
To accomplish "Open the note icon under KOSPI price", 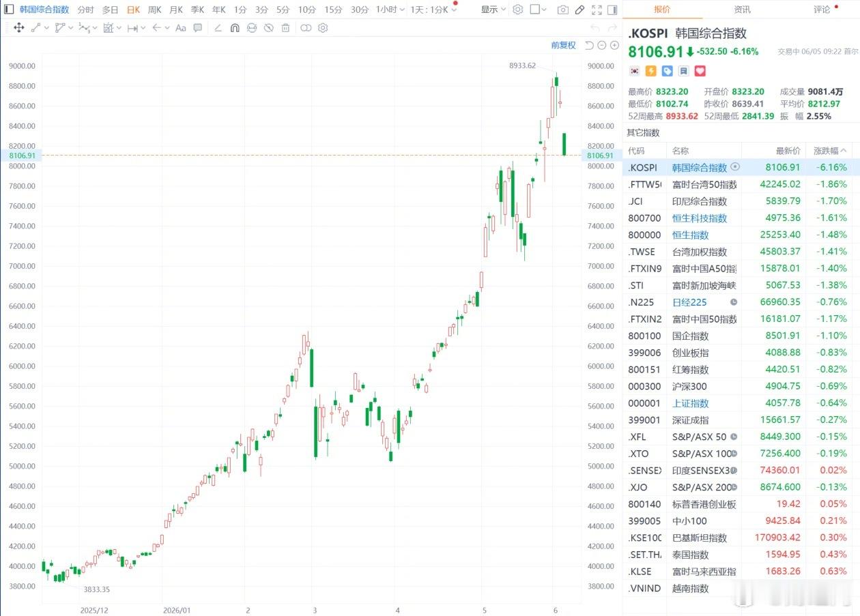I will pos(683,71).
